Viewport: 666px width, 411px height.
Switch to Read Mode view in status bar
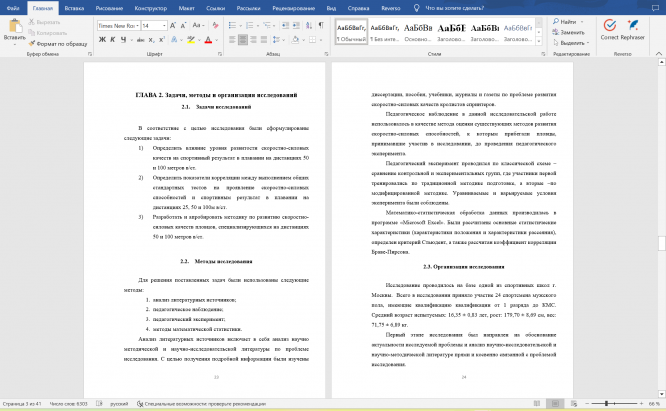[537, 403]
